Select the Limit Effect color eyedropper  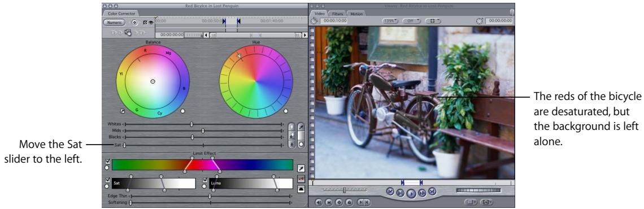pyautogui.click(x=302, y=169)
